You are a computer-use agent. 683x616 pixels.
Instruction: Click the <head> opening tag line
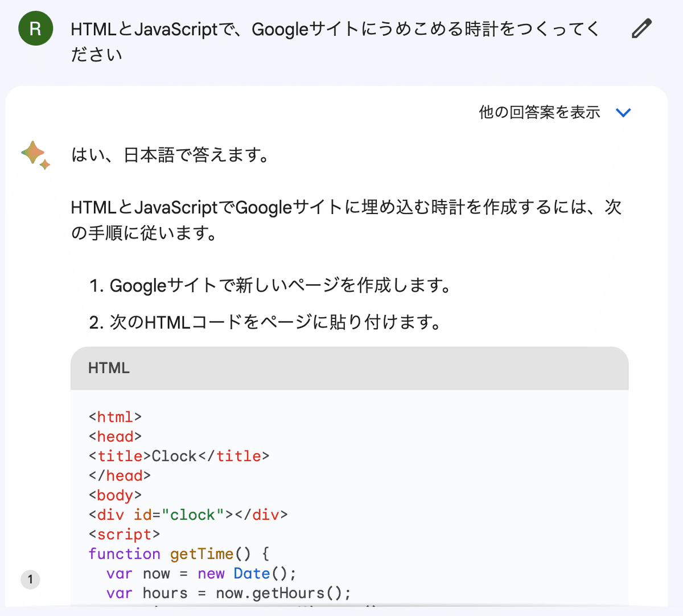pyautogui.click(x=115, y=437)
